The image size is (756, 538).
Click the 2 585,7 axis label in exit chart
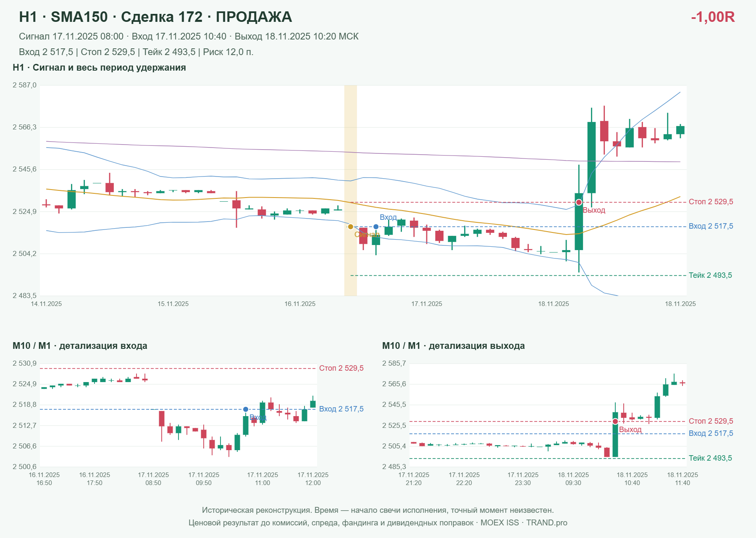click(394, 364)
